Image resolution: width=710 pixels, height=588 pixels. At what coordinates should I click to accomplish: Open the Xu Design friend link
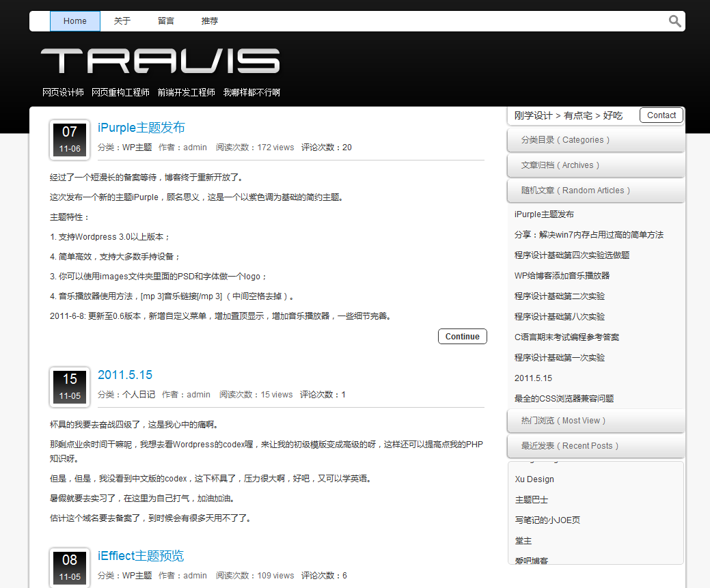tap(534, 479)
